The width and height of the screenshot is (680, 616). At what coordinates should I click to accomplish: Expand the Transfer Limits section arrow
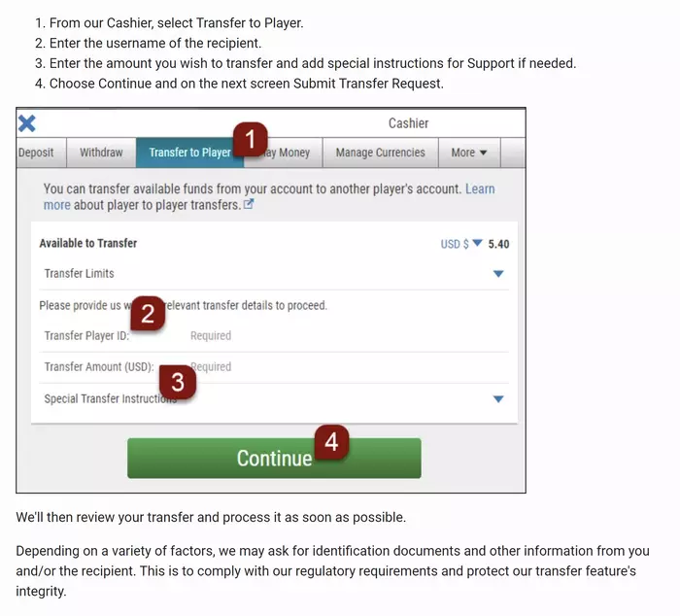pos(498,274)
